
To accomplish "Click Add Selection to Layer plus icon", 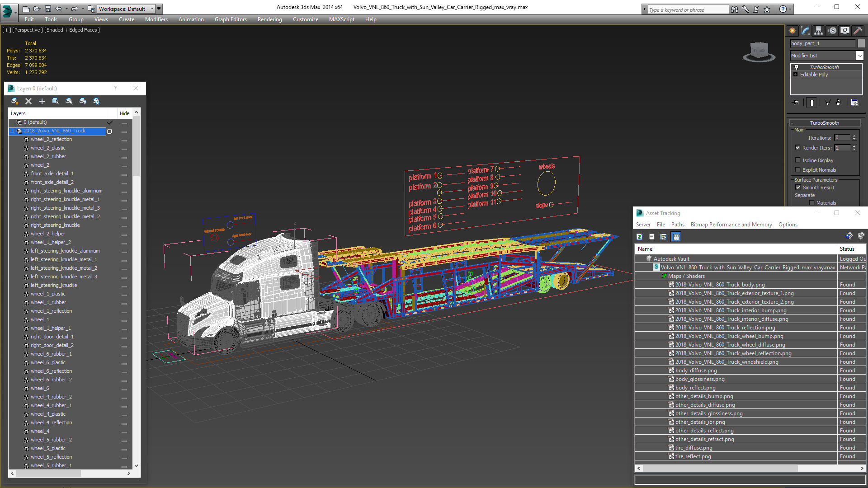I will tap(42, 101).
